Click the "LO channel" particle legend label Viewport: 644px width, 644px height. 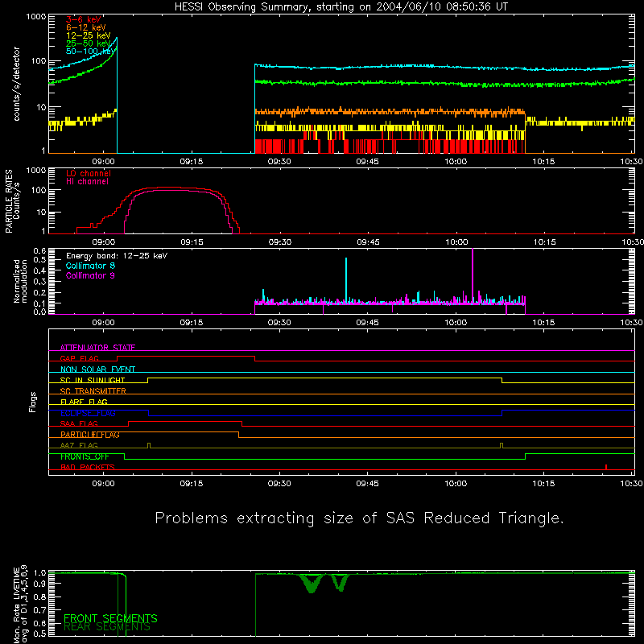[x=89, y=173]
